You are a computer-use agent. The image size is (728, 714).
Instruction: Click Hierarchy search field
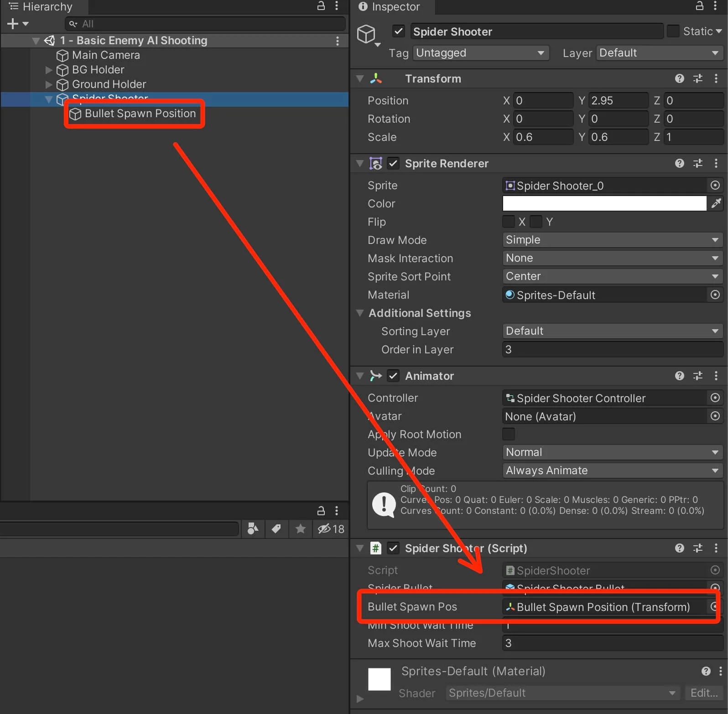pyautogui.click(x=205, y=24)
